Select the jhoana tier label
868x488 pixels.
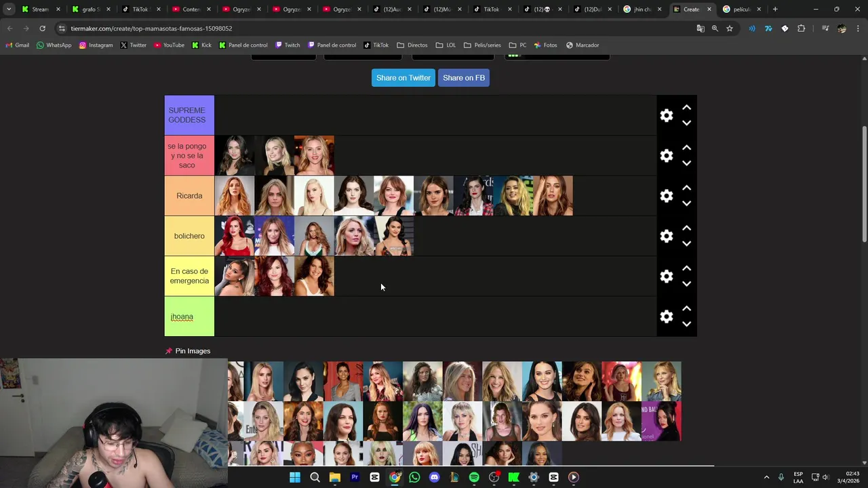(189, 317)
